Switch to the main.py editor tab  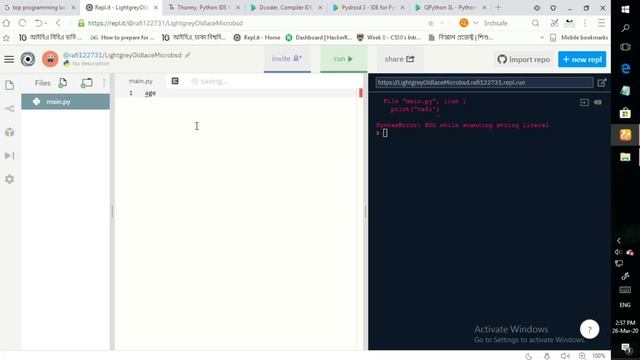coord(140,81)
